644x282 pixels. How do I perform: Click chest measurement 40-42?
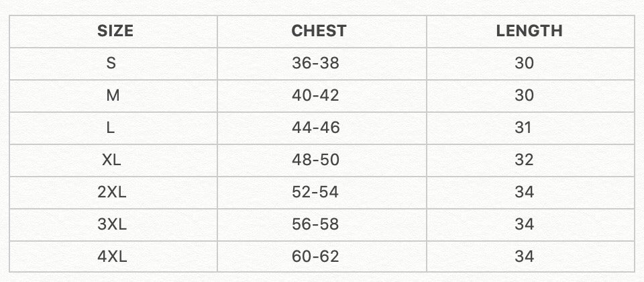(316, 95)
